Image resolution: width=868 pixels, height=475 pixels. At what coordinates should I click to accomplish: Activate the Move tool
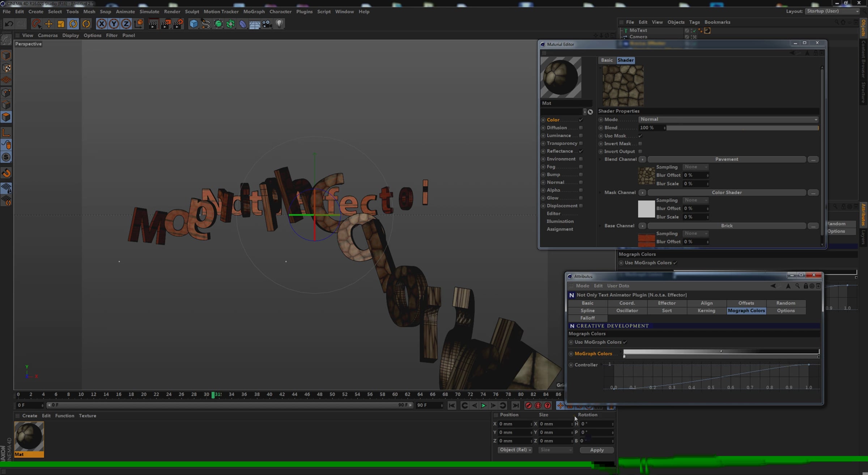click(x=48, y=24)
